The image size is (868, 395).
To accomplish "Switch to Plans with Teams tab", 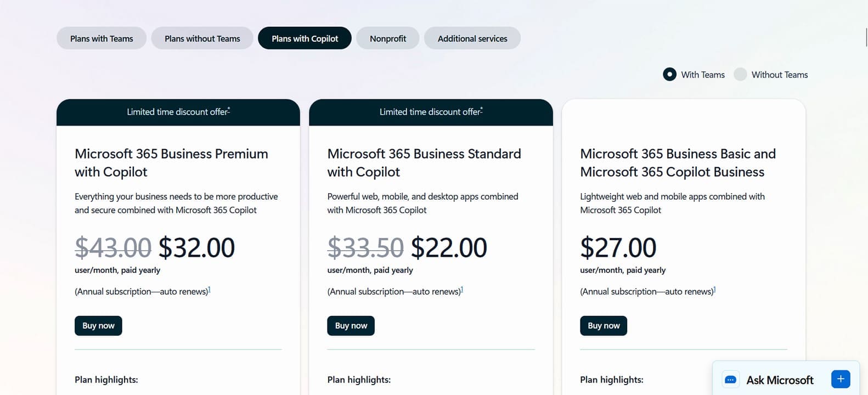I will pyautogui.click(x=102, y=38).
